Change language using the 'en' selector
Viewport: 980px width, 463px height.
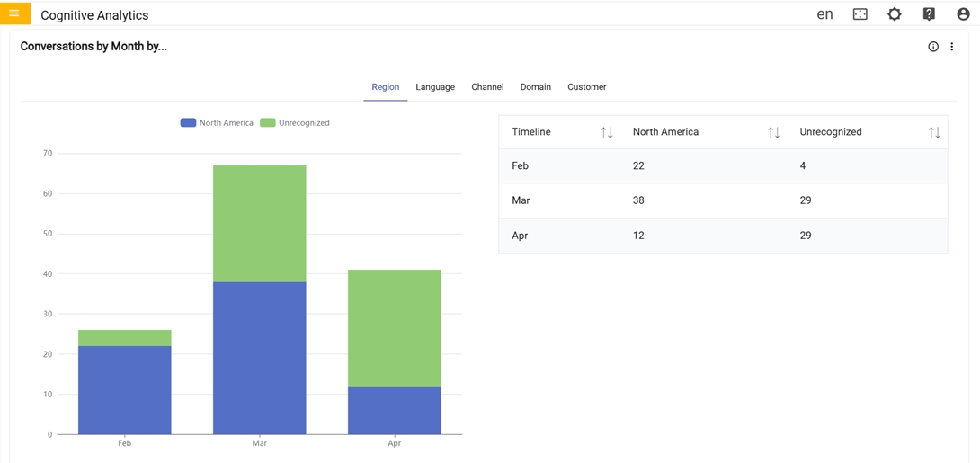click(x=824, y=14)
